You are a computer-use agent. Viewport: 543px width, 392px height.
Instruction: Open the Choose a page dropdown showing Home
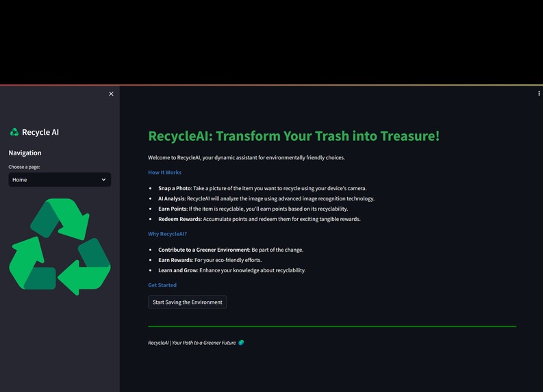tap(60, 179)
